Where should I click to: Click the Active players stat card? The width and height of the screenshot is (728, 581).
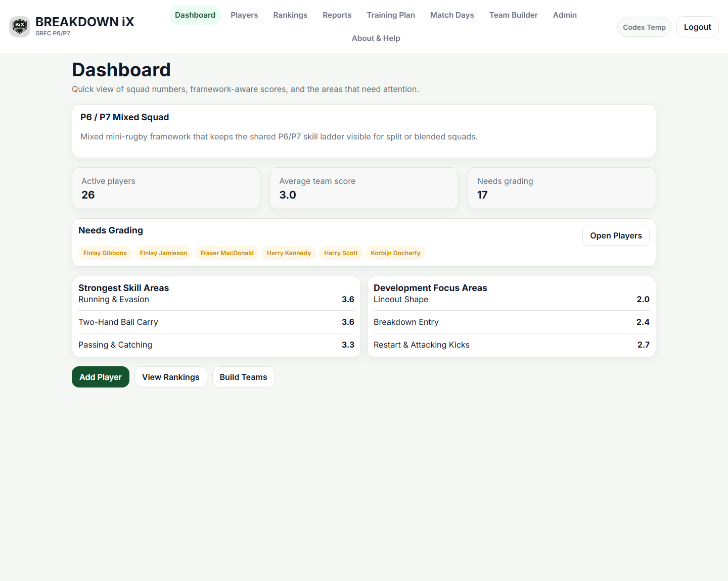coord(166,188)
